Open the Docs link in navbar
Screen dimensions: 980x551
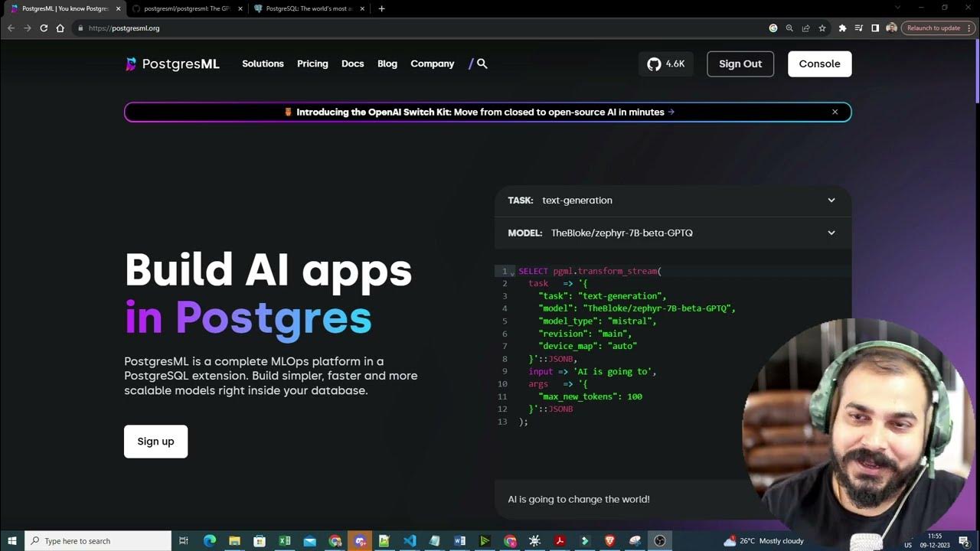352,64
